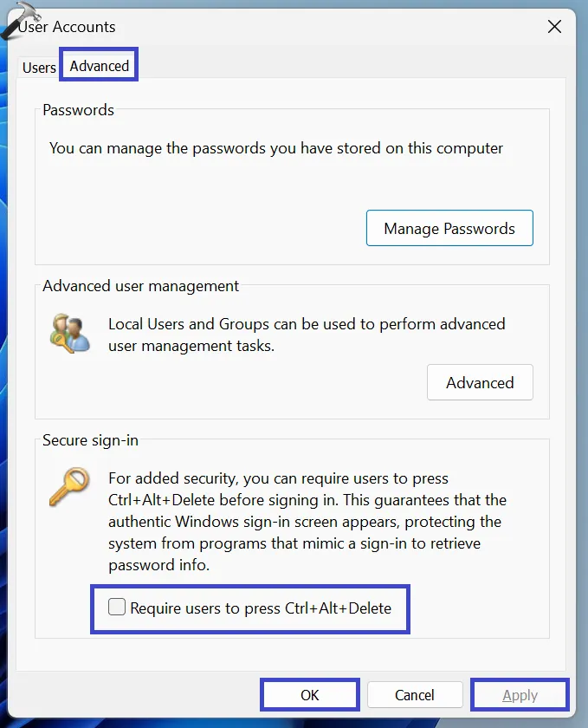Click the golden key icon
The height and width of the screenshot is (728, 588).
click(x=69, y=487)
